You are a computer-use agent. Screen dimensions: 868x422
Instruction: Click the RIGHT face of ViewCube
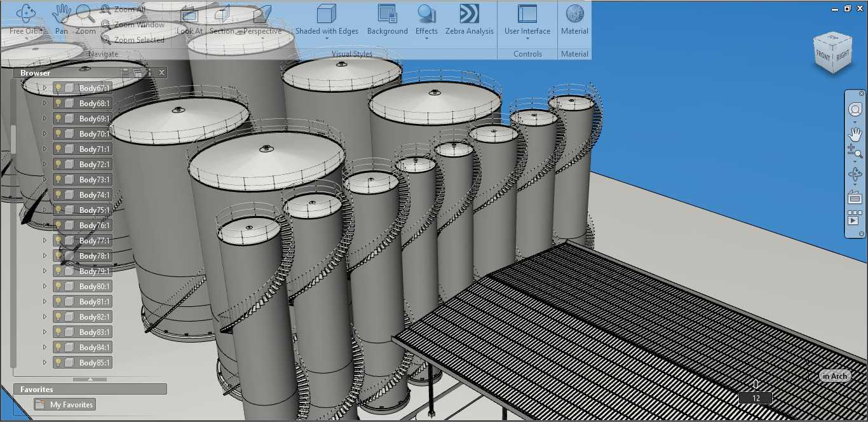[843, 56]
